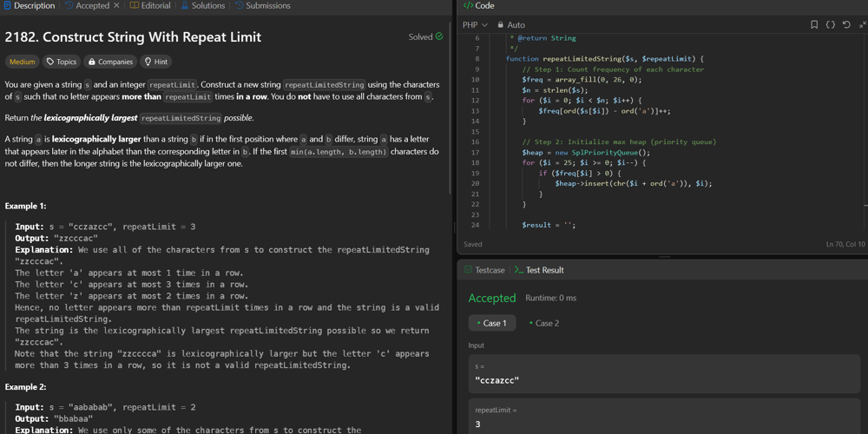Open the Companies tag button
868x434 pixels.
point(110,62)
